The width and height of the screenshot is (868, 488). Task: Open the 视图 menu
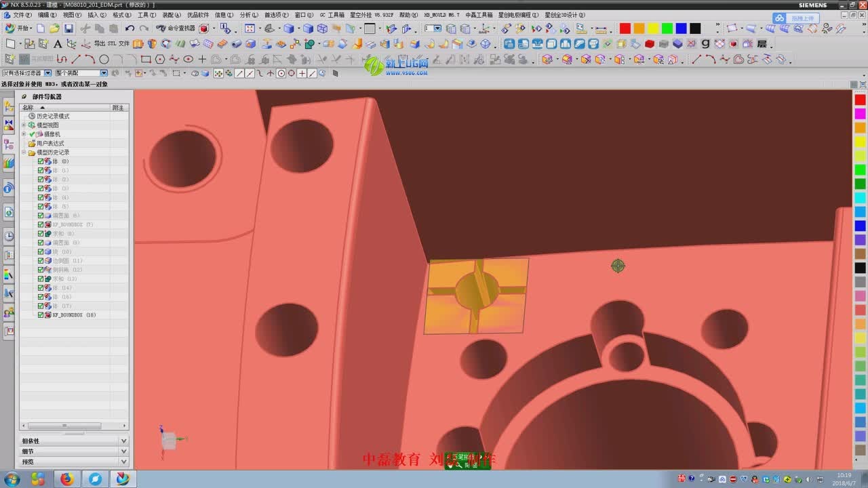pos(72,14)
